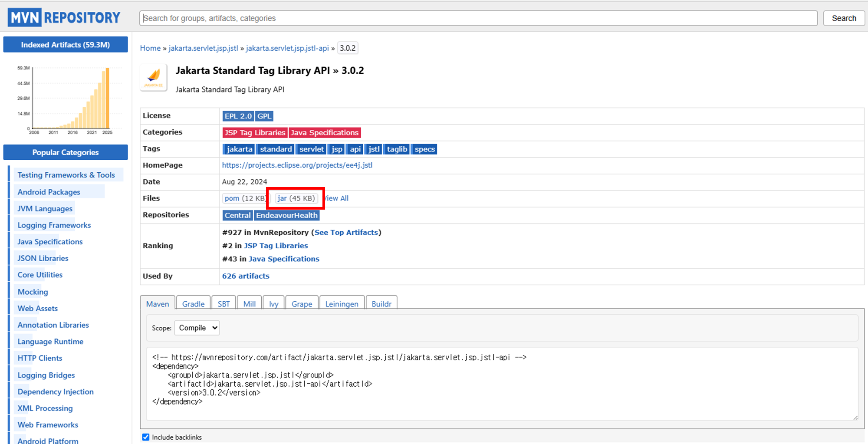868x444 pixels.
Task: Open the 626 artifacts Used By link
Action: pyautogui.click(x=246, y=276)
